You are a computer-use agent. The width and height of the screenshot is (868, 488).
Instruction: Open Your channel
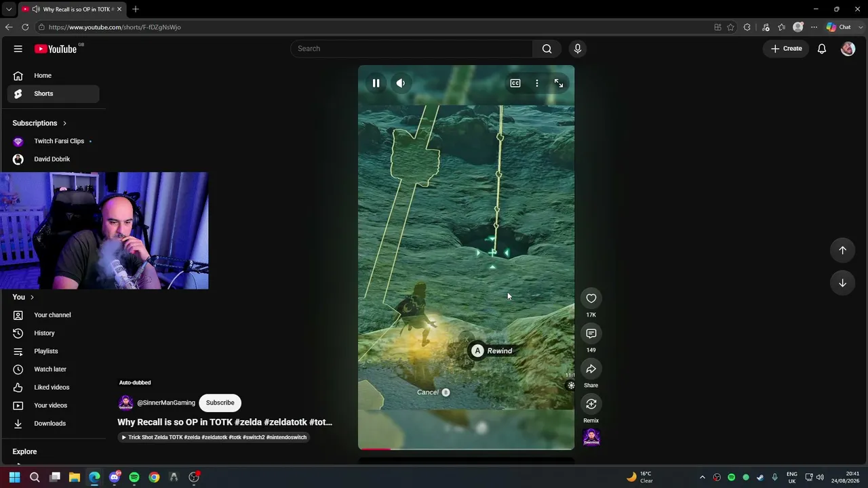click(53, 315)
